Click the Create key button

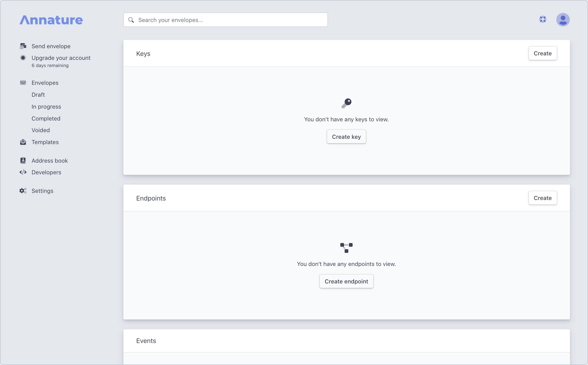[346, 137]
